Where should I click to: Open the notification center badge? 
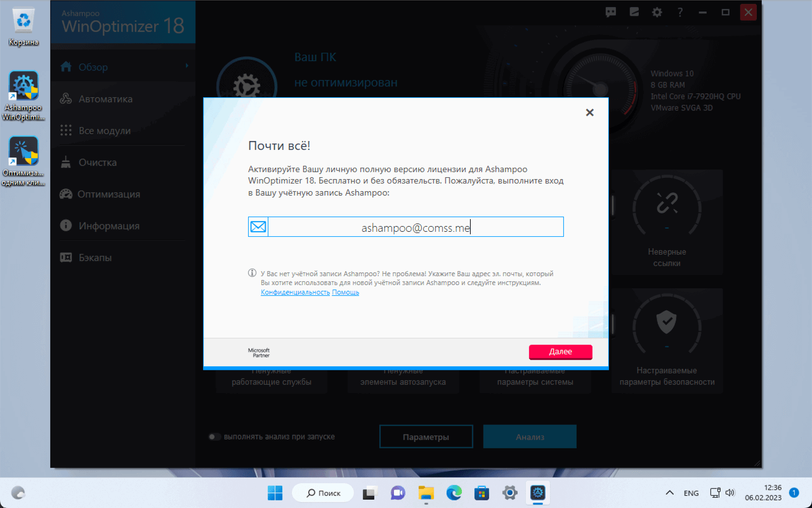[x=794, y=492]
